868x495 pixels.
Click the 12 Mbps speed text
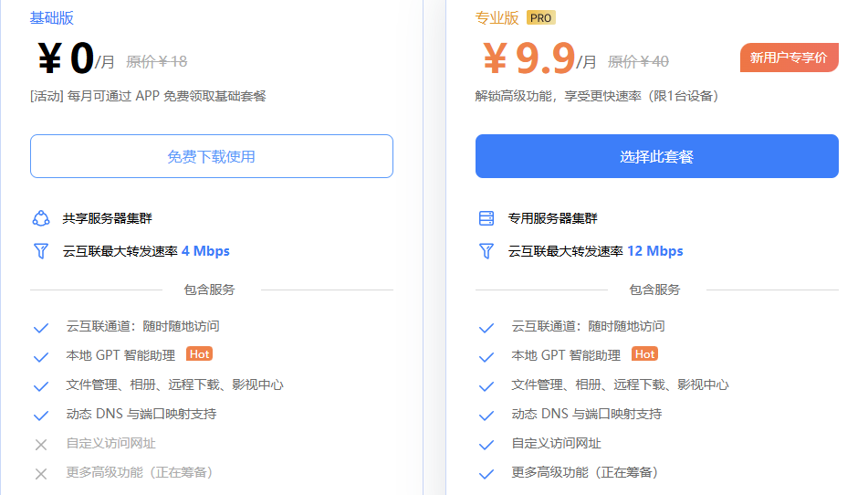(654, 251)
